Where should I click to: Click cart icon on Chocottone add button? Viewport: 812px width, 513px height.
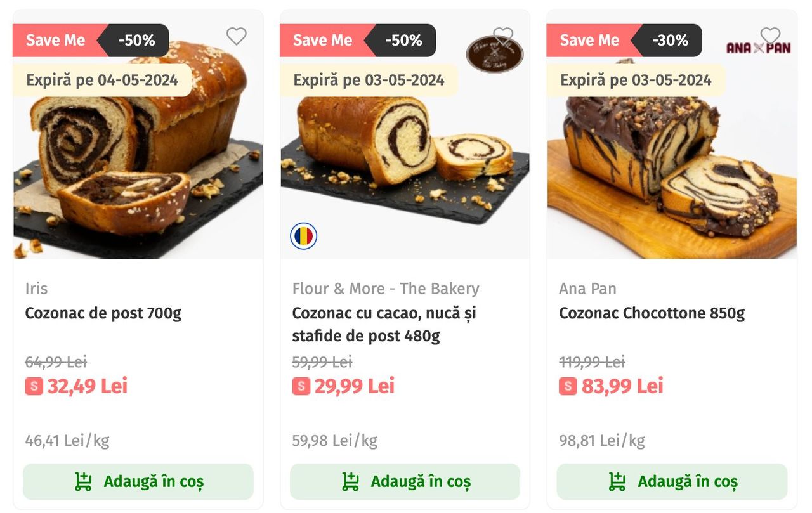pyautogui.click(x=617, y=482)
